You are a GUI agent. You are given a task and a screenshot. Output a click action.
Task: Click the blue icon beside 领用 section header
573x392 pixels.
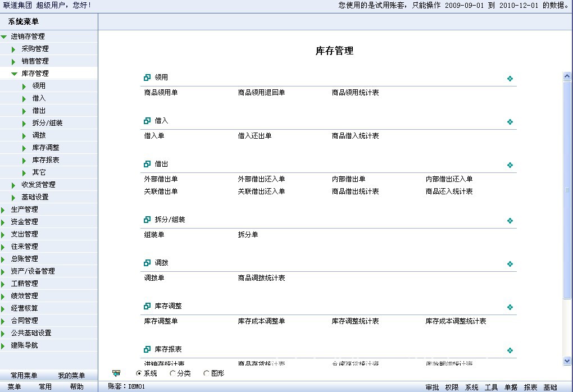[x=147, y=78]
